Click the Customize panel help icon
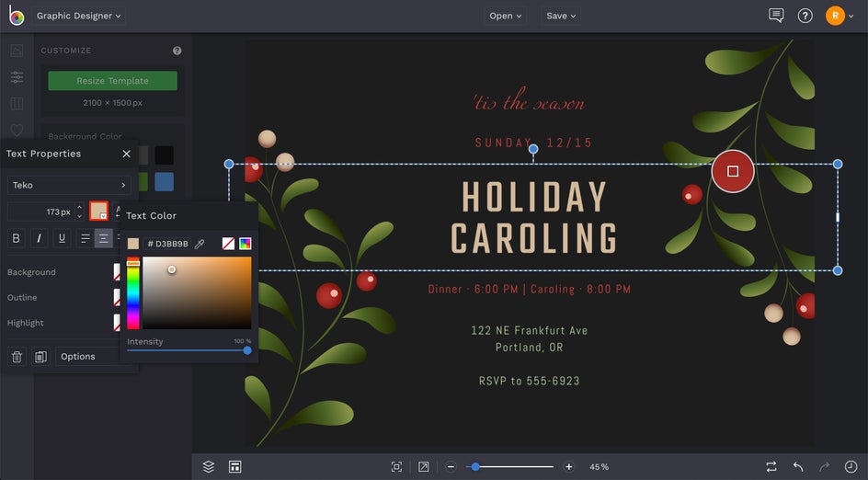The image size is (868, 480). pyautogui.click(x=177, y=51)
